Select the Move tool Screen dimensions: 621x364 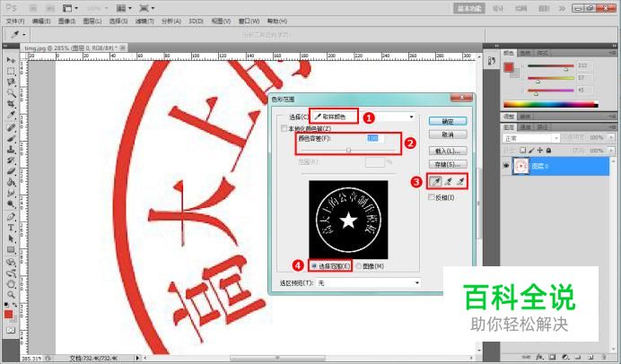[11, 60]
